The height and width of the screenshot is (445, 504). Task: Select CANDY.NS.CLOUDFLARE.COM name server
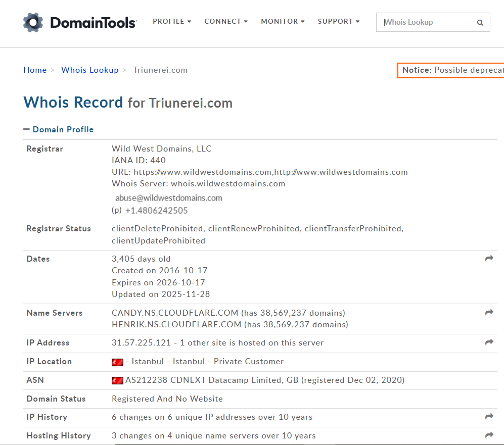(x=175, y=313)
